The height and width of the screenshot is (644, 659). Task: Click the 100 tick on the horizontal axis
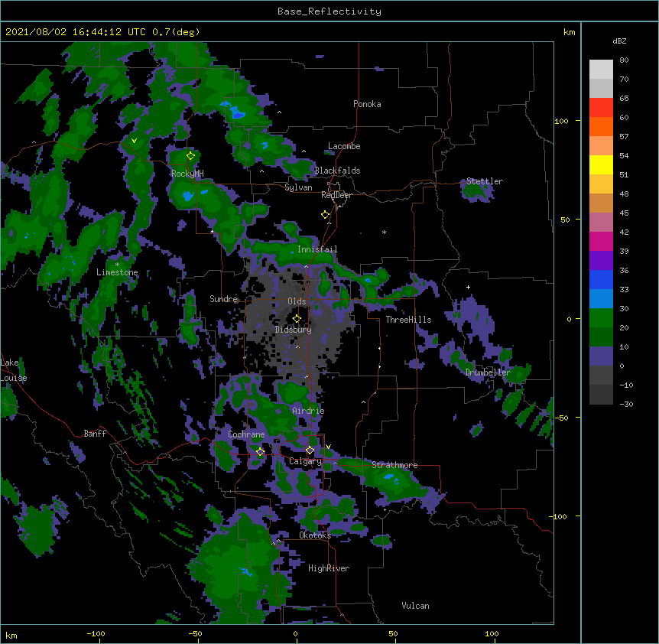click(492, 633)
